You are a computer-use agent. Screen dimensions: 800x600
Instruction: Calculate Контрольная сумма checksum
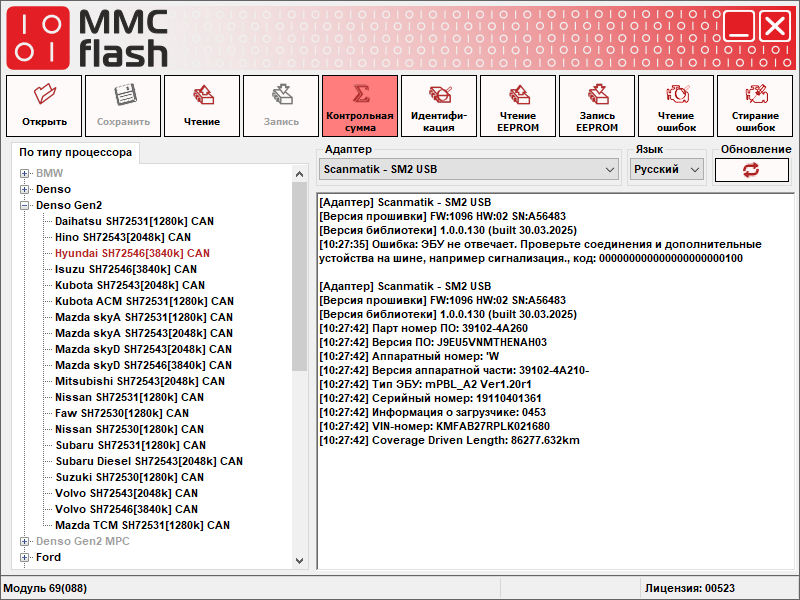360,106
